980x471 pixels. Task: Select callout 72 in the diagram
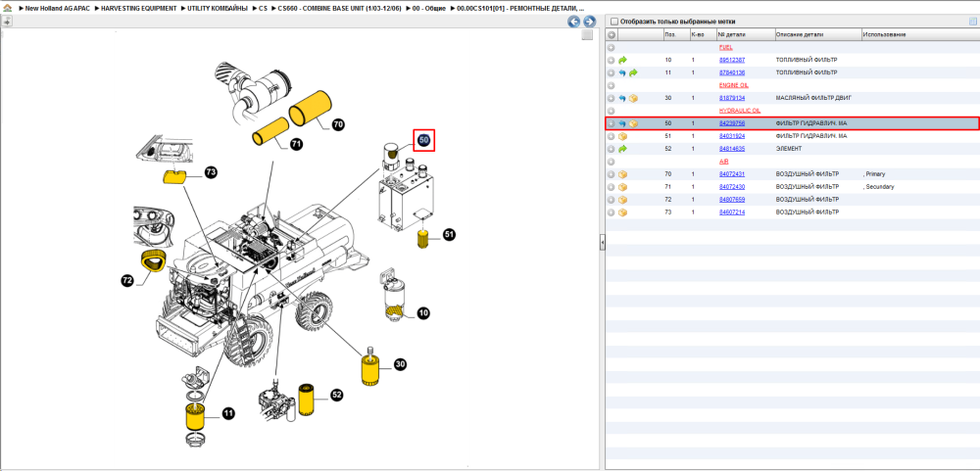tap(127, 281)
